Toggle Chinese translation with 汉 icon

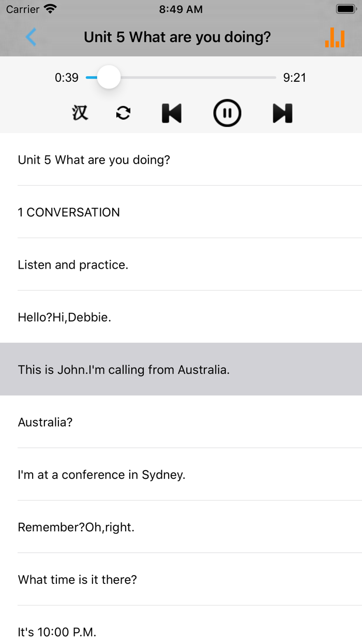pos(80,113)
